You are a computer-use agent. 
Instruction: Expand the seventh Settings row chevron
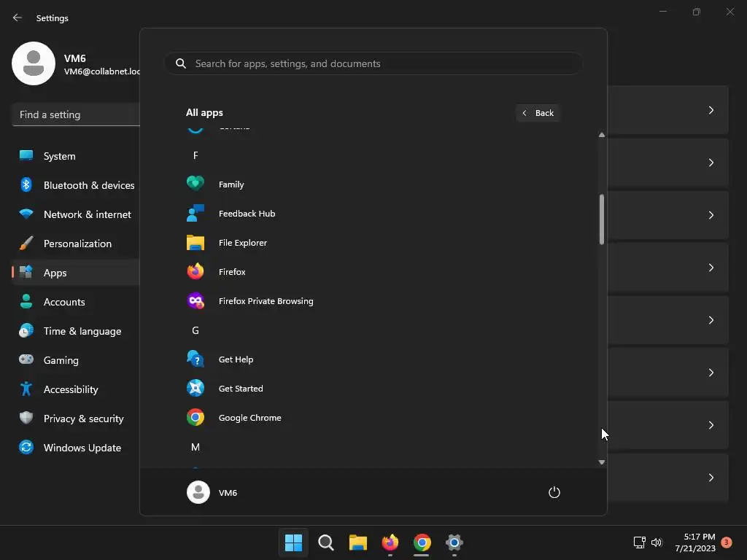point(711,425)
